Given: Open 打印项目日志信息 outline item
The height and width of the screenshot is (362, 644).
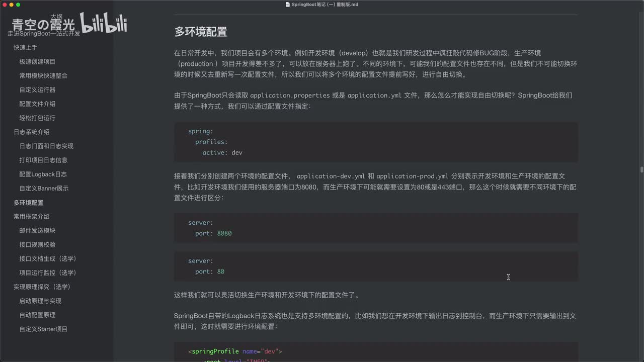Looking at the screenshot, I should click(x=43, y=160).
